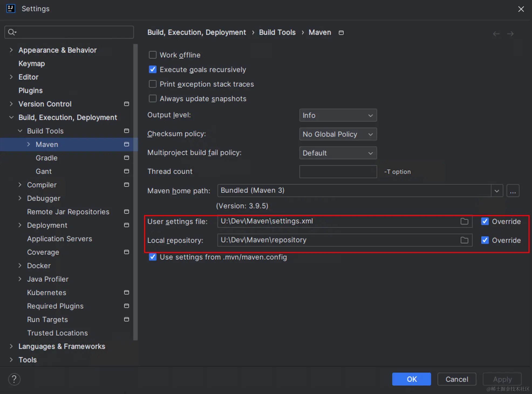Click the Thread count input field
The width and height of the screenshot is (532, 394).
click(x=338, y=172)
